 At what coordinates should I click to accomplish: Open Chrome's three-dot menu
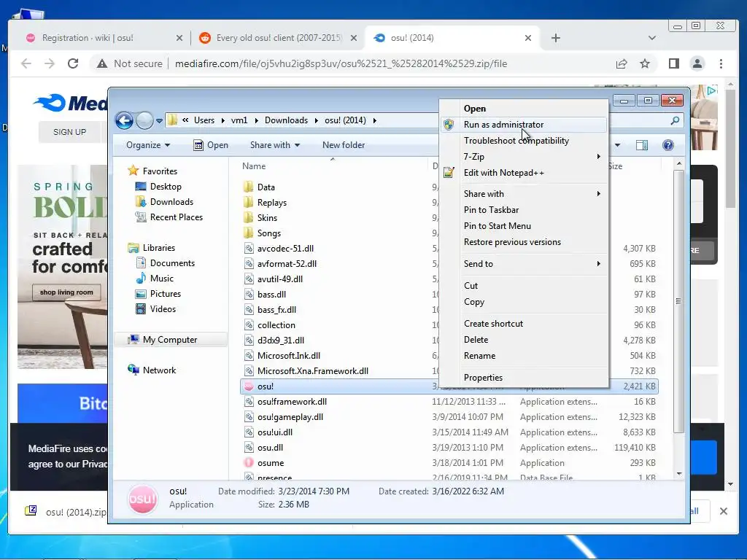tap(721, 64)
